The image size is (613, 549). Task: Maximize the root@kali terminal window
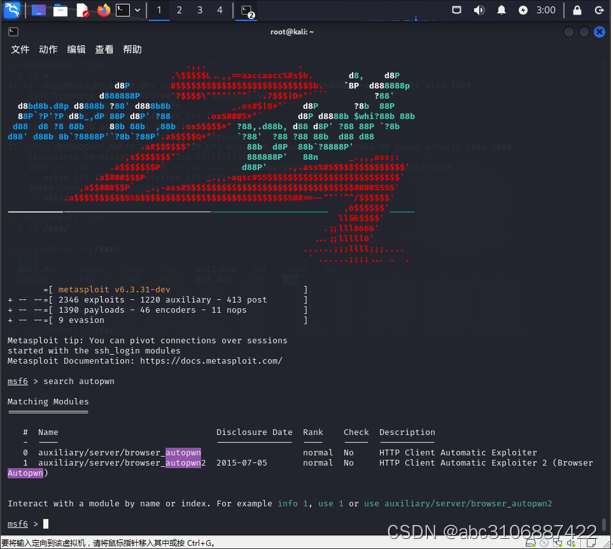click(x=584, y=32)
